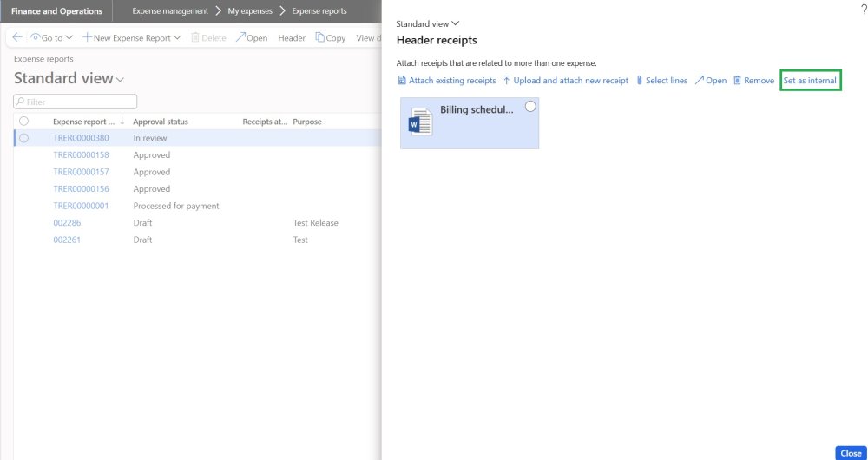Click 'In review' status cell

coord(150,138)
